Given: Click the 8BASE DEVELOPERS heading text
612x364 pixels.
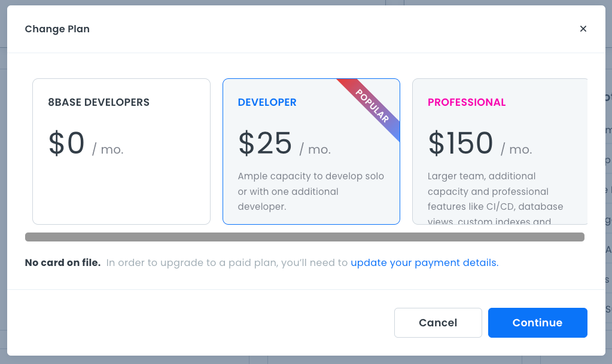Looking at the screenshot, I should (x=99, y=102).
